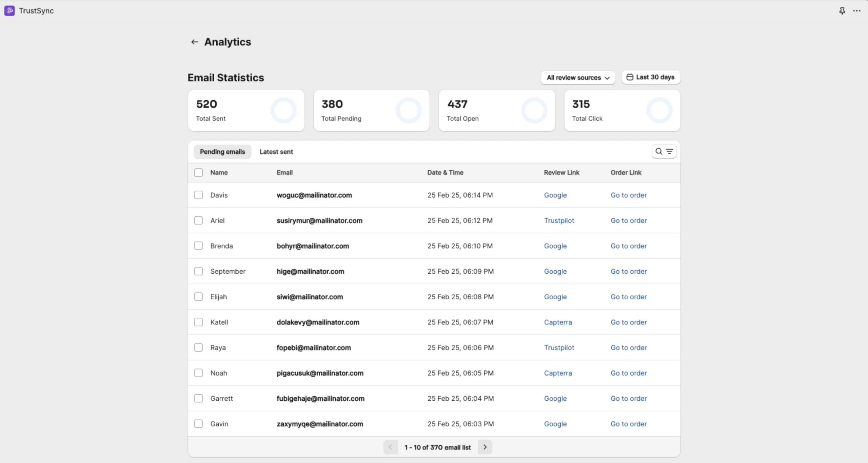Open the Last 30 days date picker
The height and width of the screenshot is (463, 868).
(x=651, y=77)
